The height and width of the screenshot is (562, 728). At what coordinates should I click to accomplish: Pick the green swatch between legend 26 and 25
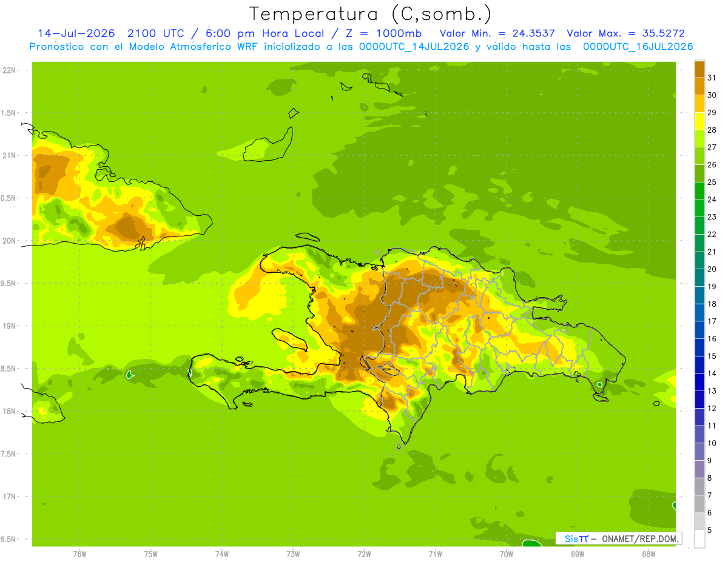pos(699,173)
